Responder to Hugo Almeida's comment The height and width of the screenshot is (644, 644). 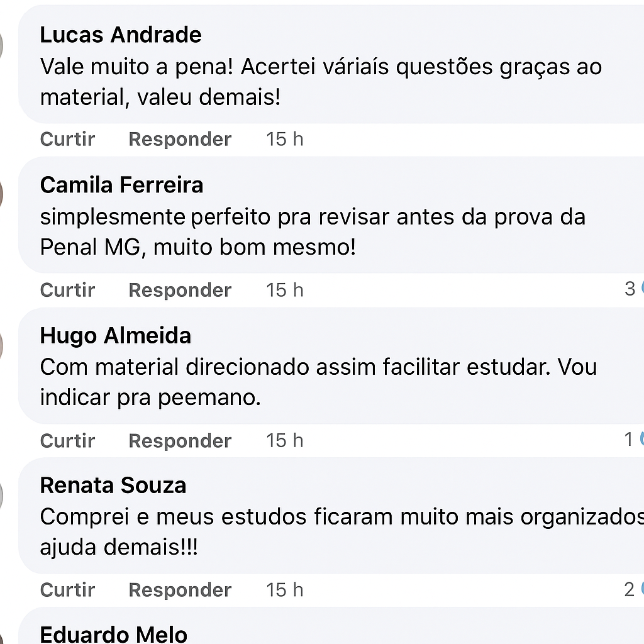coord(180,440)
